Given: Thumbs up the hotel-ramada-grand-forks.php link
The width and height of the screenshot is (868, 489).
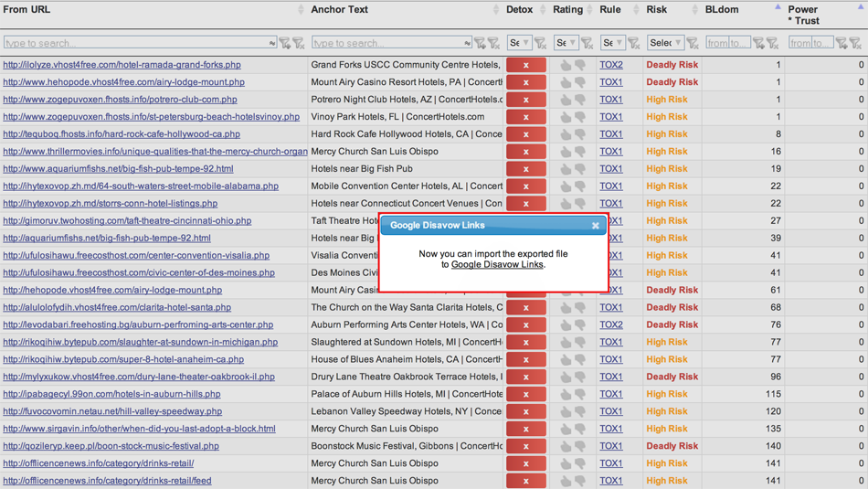Looking at the screenshot, I should point(566,65).
